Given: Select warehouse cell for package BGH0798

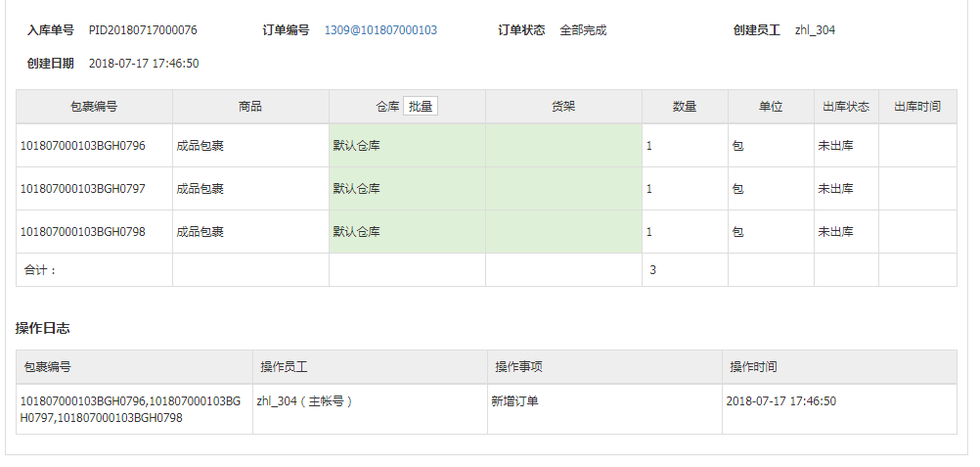Looking at the screenshot, I should click(x=408, y=232).
